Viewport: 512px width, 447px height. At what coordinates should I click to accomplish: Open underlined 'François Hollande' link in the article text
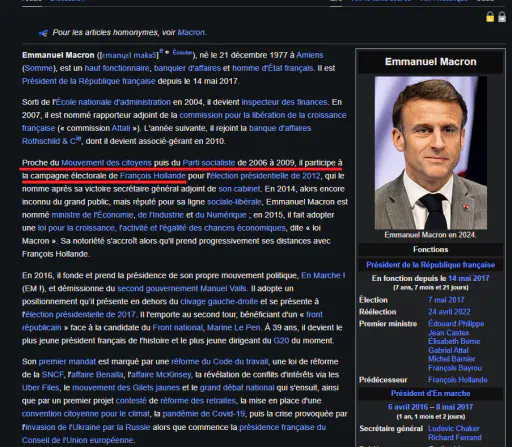[x=153, y=176]
